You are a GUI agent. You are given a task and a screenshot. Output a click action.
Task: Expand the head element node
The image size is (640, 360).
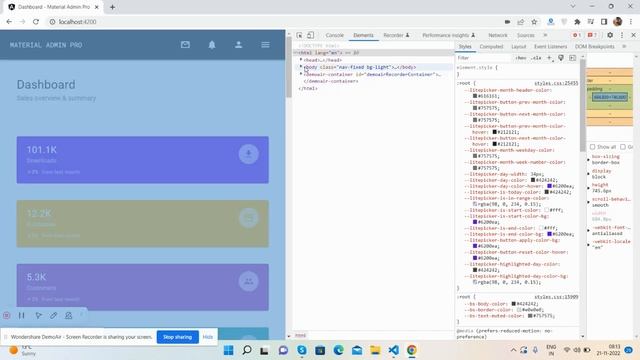pos(301,60)
